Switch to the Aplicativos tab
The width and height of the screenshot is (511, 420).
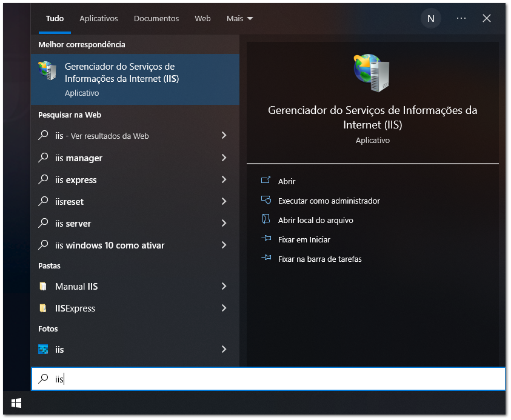[x=98, y=19]
